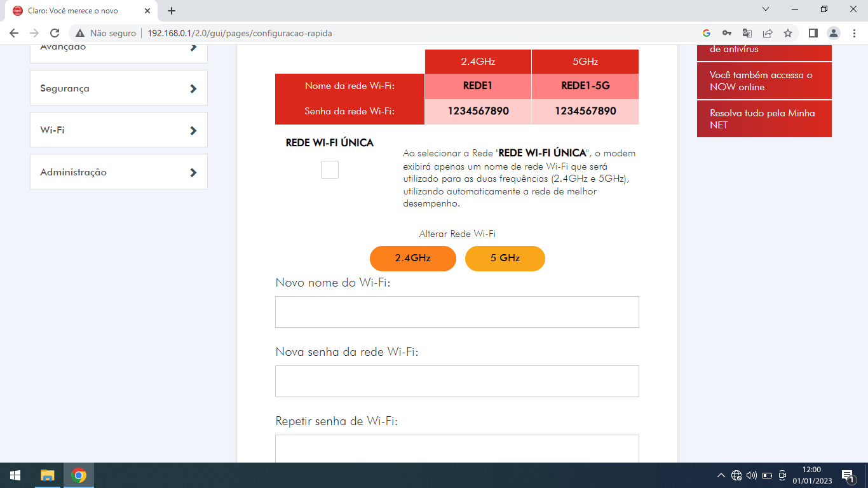Open volume speaker icon in tray
This screenshot has height=488, width=868.
tap(752, 475)
